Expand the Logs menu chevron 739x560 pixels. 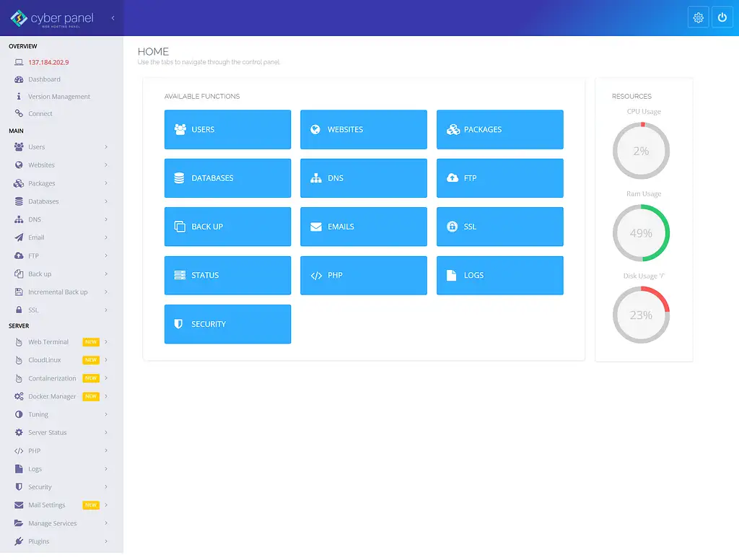coord(106,468)
